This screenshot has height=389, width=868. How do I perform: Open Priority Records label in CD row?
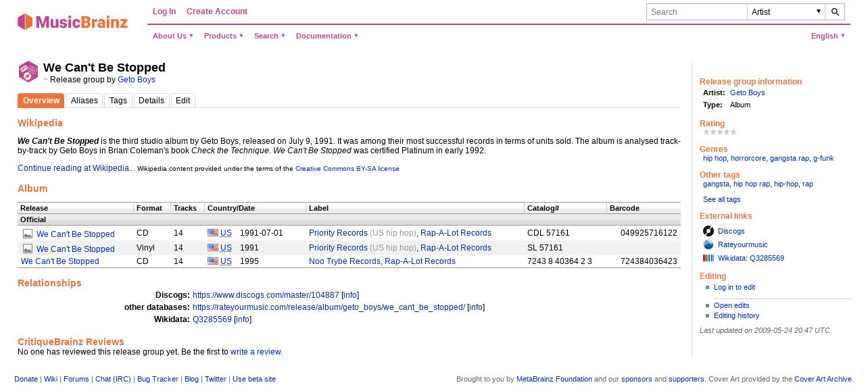[338, 233]
